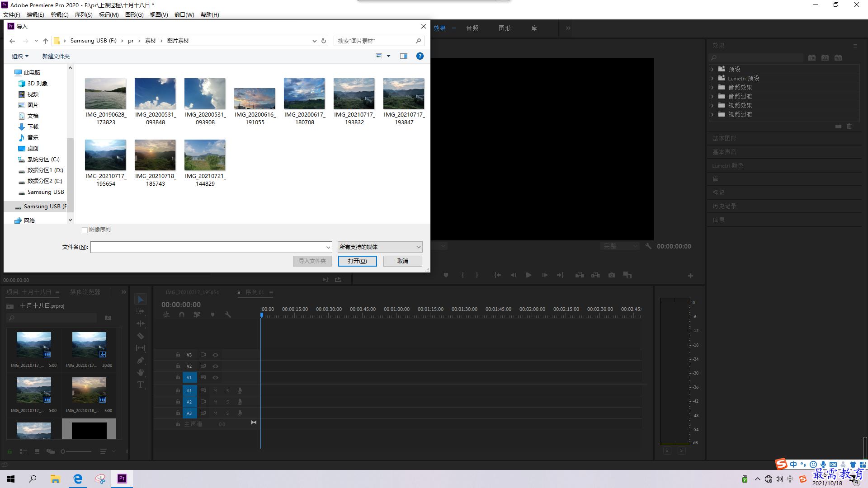This screenshot has height=488, width=868.
Task: Switch to the 媒体浏览器 panel tab
Action: click(85, 292)
